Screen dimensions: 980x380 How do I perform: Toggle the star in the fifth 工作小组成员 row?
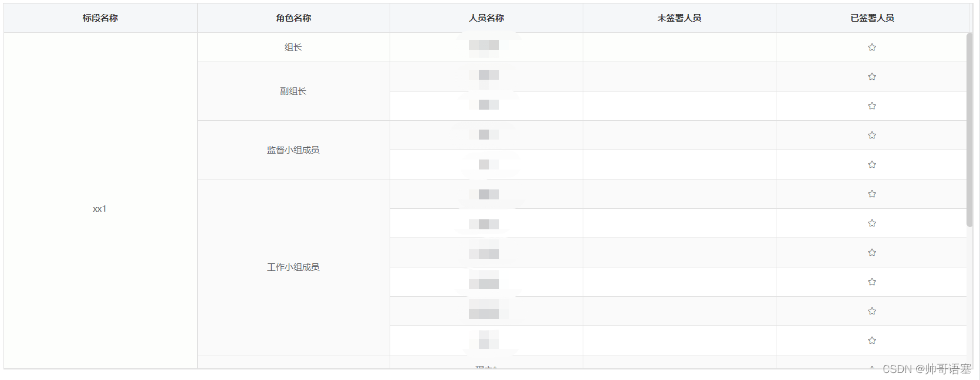click(x=872, y=311)
